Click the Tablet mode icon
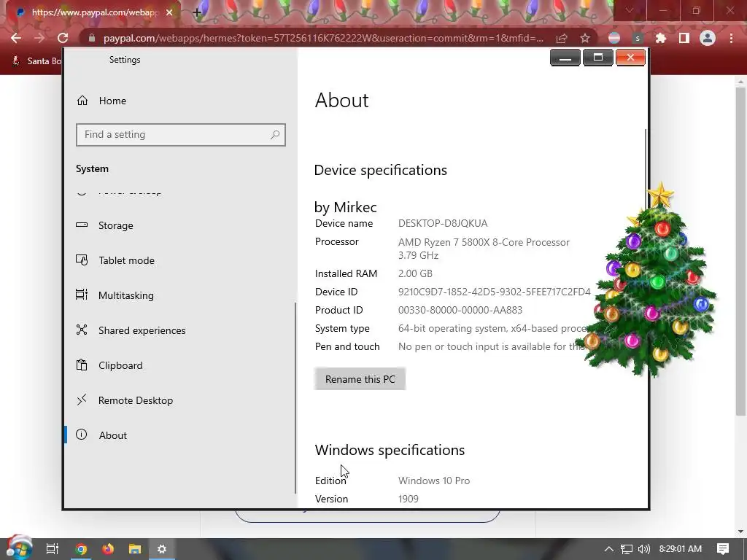 pyautogui.click(x=82, y=260)
